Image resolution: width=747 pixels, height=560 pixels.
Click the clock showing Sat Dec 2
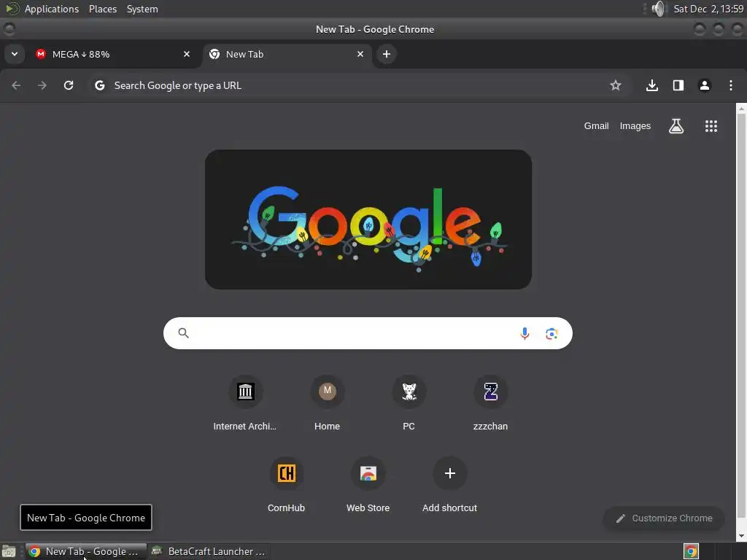coord(708,9)
